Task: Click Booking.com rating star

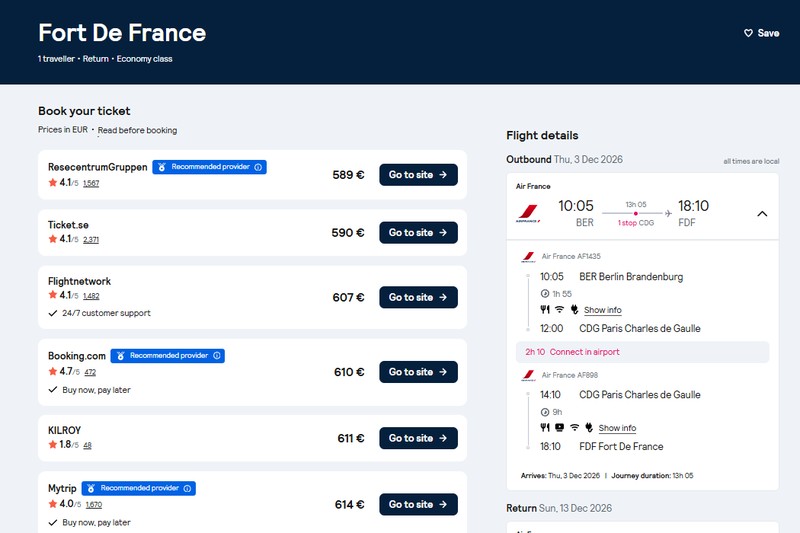Action: coord(53,371)
